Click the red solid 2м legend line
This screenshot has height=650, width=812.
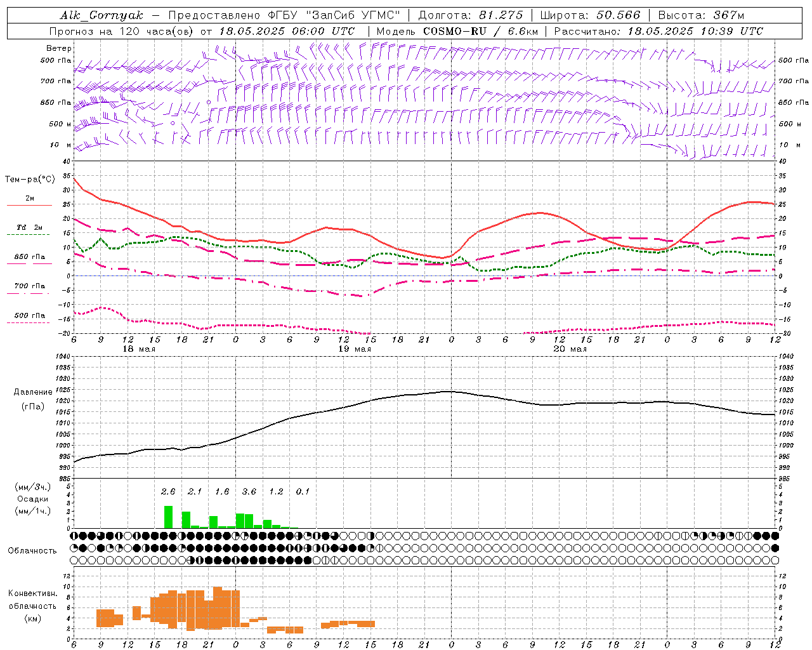pyautogui.click(x=29, y=206)
